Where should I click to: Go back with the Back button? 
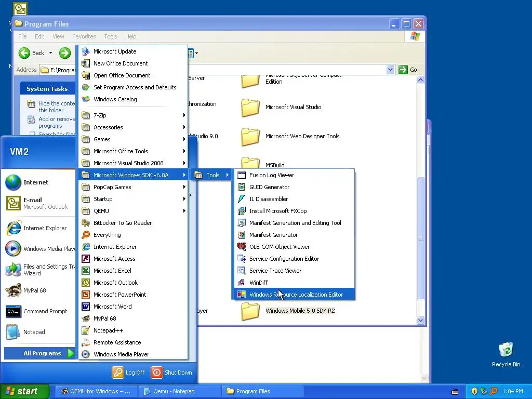(32, 53)
